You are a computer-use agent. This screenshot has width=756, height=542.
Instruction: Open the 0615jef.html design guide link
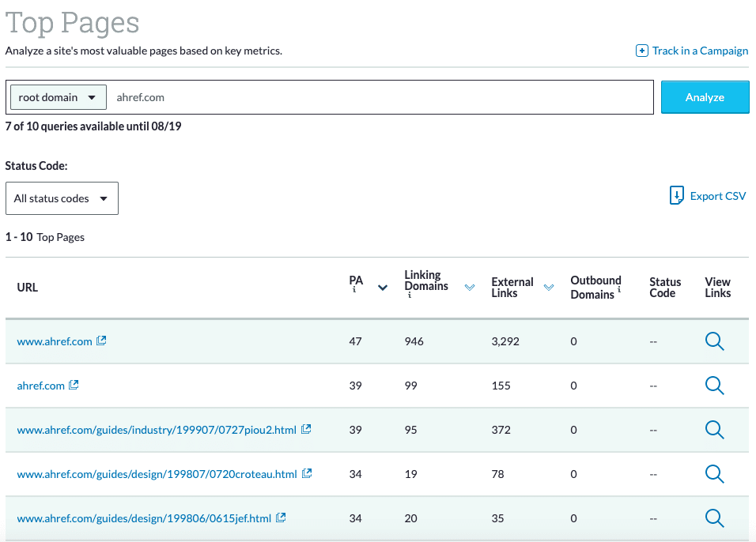144,519
